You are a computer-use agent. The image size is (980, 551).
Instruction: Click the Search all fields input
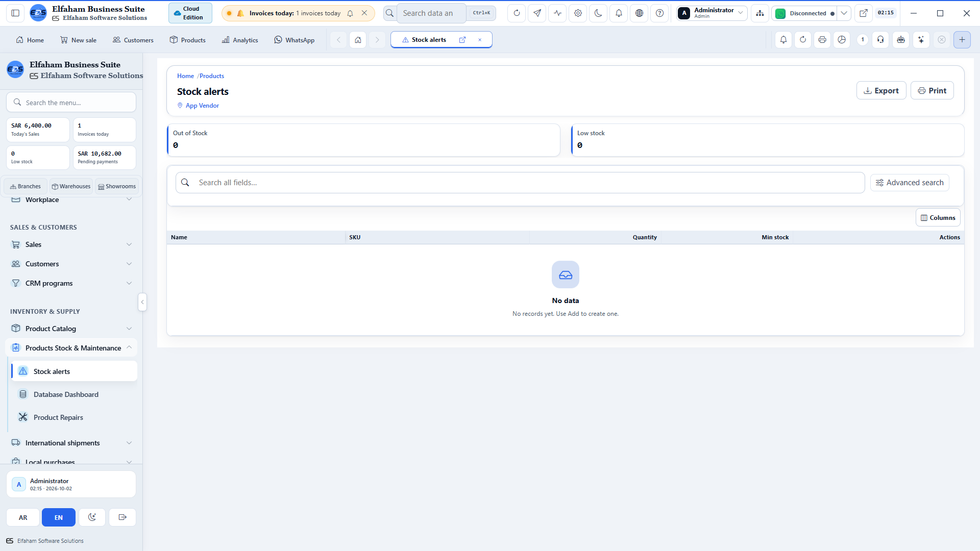tap(520, 183)
